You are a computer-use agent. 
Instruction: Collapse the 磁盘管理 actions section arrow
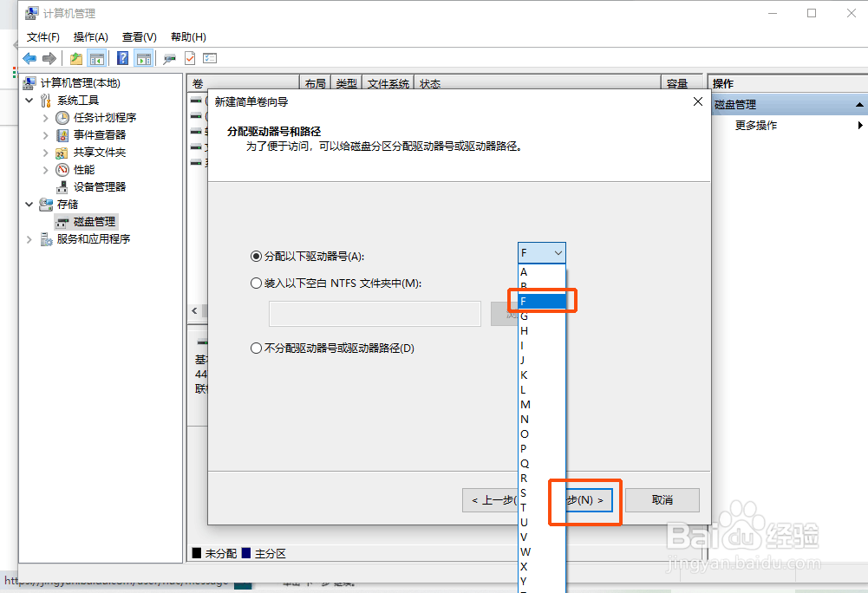[859, 105]
